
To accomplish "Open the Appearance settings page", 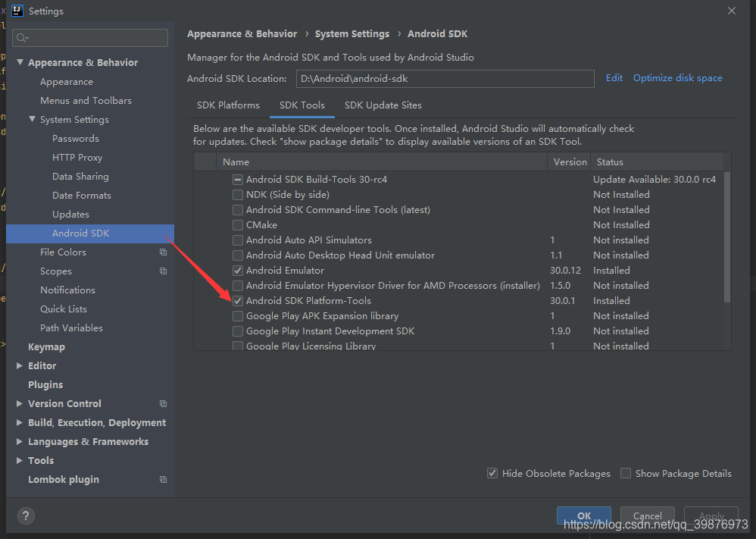I will pos(67,82).
